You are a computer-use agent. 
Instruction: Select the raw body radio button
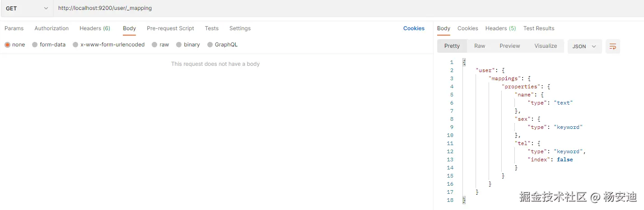pos(155,45)
